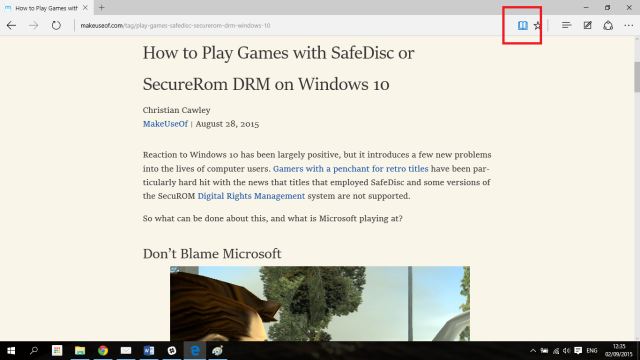Add page to favorites with star
Screen dimensions: 640x360
tap(537, 25)
